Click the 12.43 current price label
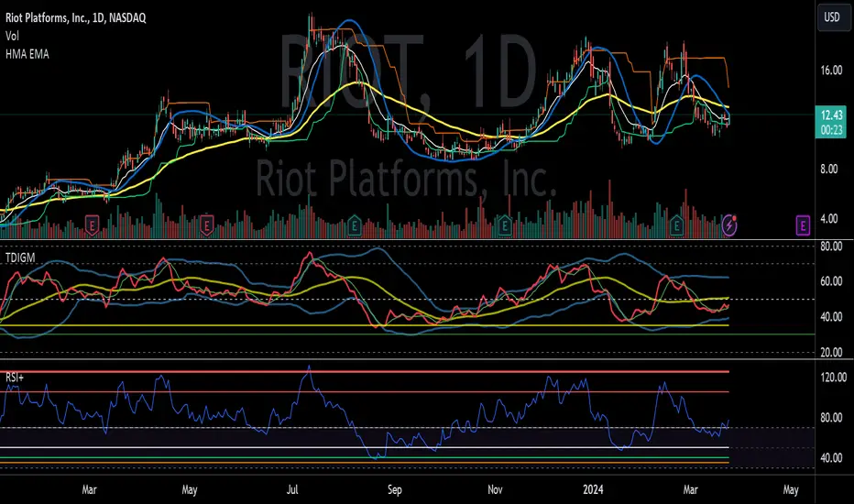This screenshot has height=504, width=854. click(831, 115)
